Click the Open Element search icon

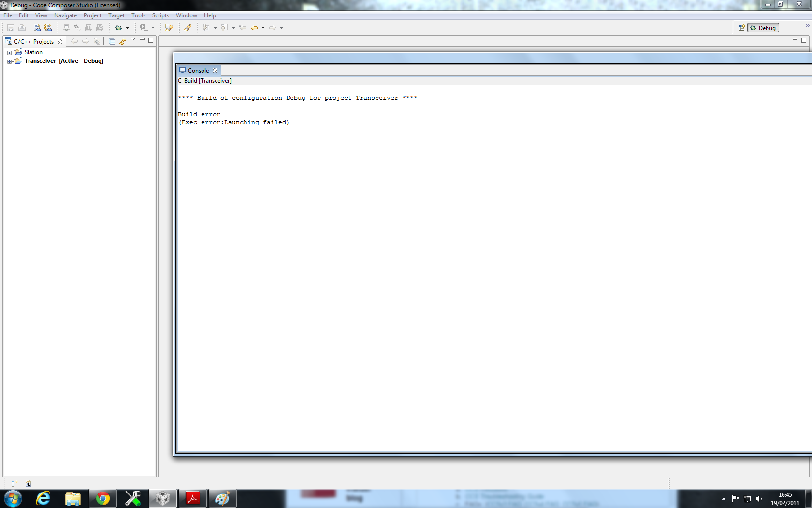click(x=169, y=28)
